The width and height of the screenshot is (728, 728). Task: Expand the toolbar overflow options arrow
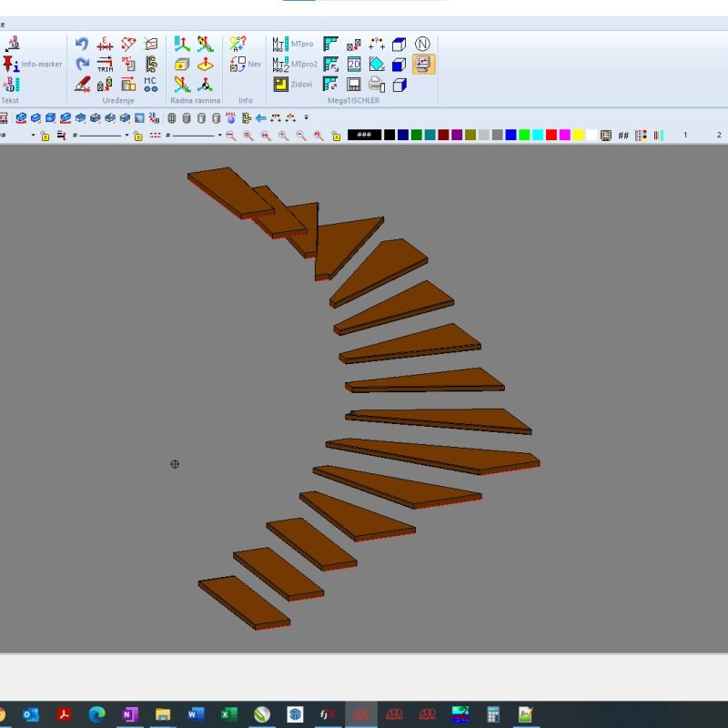point(307,117)
